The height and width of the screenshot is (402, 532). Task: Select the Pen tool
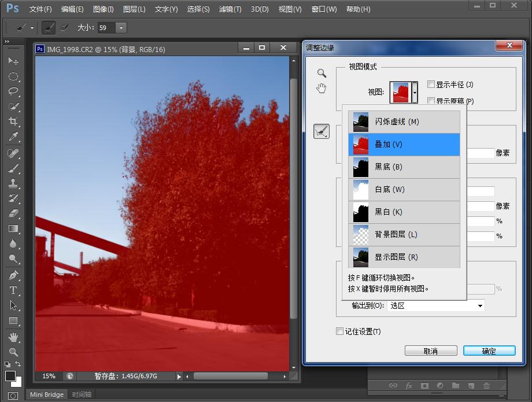13,275
